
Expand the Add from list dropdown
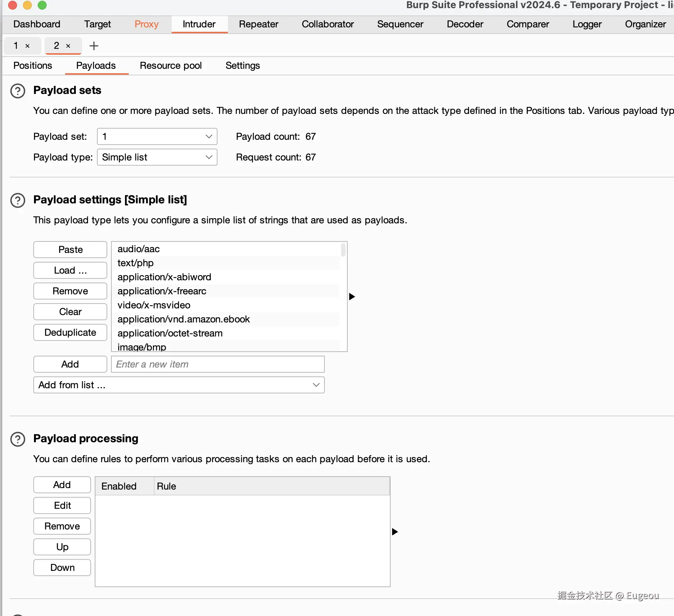coord(179,385)
